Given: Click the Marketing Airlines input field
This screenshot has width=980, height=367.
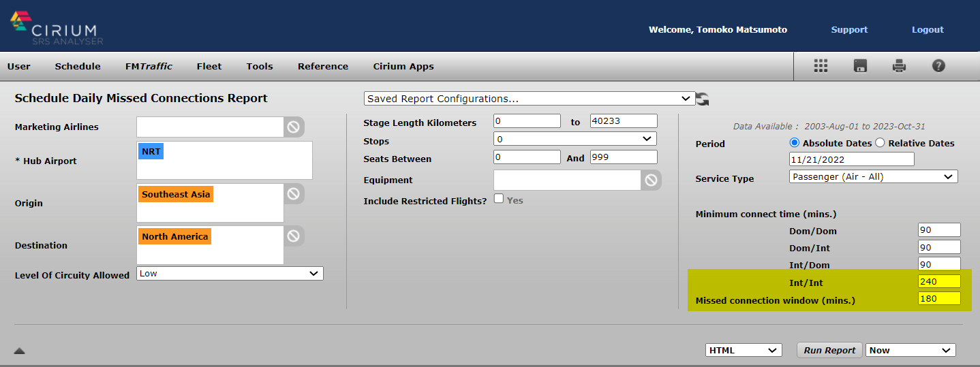Looking at the screenshot, I should (210, 127).
